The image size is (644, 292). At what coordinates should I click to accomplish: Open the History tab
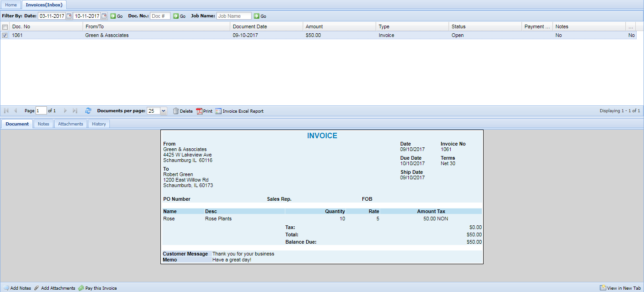pos(98,124)
